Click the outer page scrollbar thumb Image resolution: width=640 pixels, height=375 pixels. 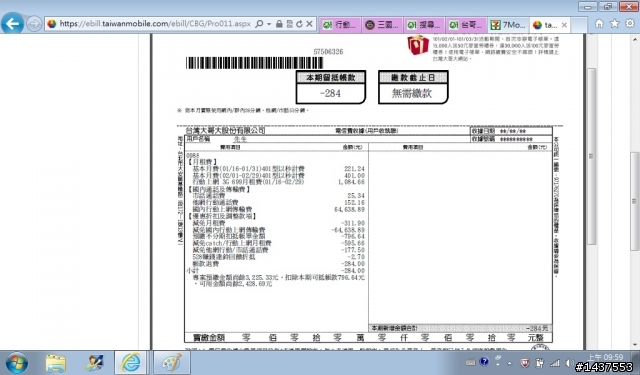[x=635, y=202]
